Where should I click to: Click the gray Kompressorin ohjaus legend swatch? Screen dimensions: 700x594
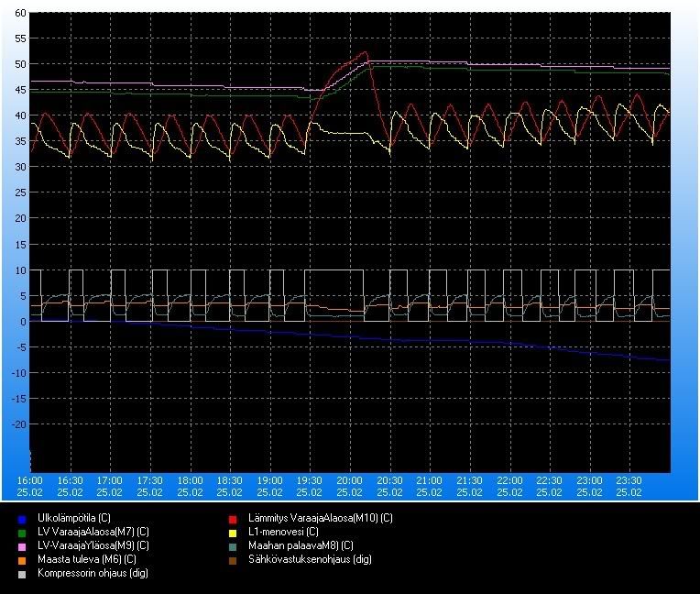point(21,575)
